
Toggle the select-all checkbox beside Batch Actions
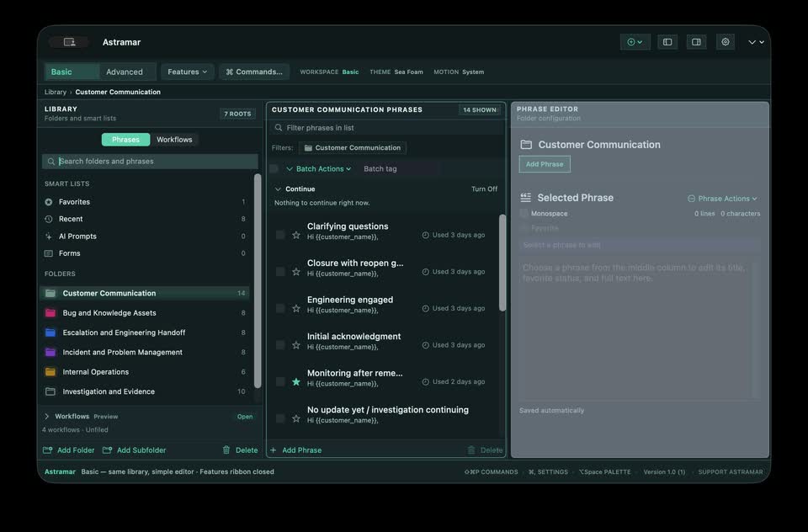[x=274, y=168]
